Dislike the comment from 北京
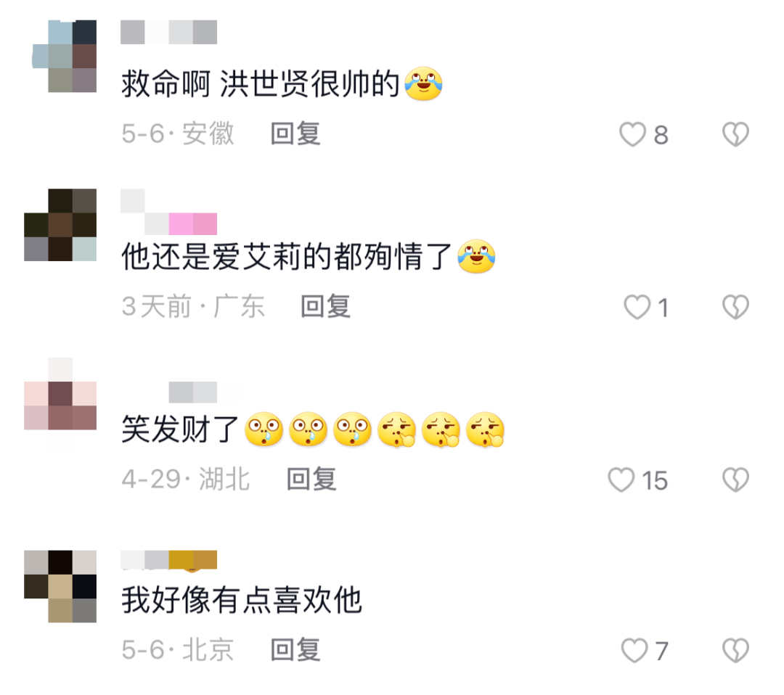Screen dimensions: 784x695 tap(735, 651)
